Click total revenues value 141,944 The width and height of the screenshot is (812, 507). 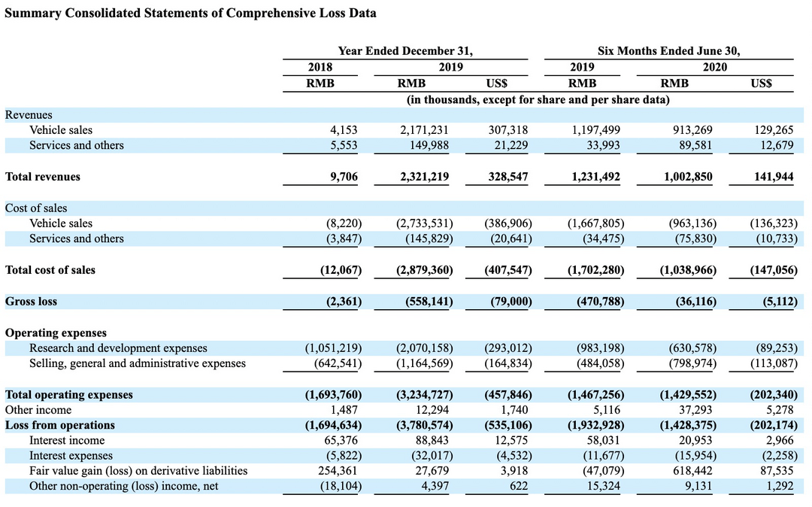point(774,177)
